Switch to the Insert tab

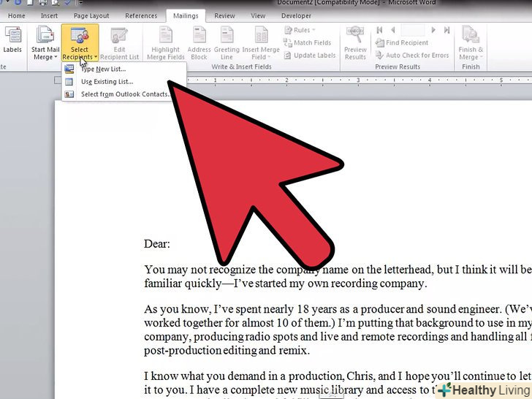pyautogui.click(x=49, y=16)
